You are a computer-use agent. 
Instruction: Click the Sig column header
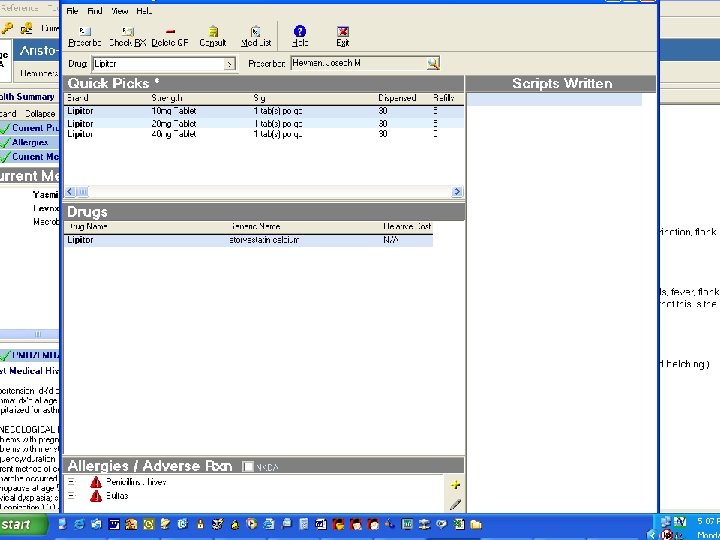[x=259, y=98]
